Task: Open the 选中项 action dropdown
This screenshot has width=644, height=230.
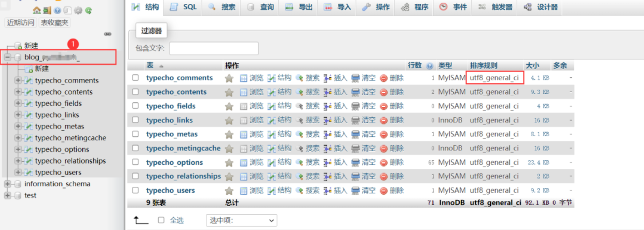Action: click(242, 220)
